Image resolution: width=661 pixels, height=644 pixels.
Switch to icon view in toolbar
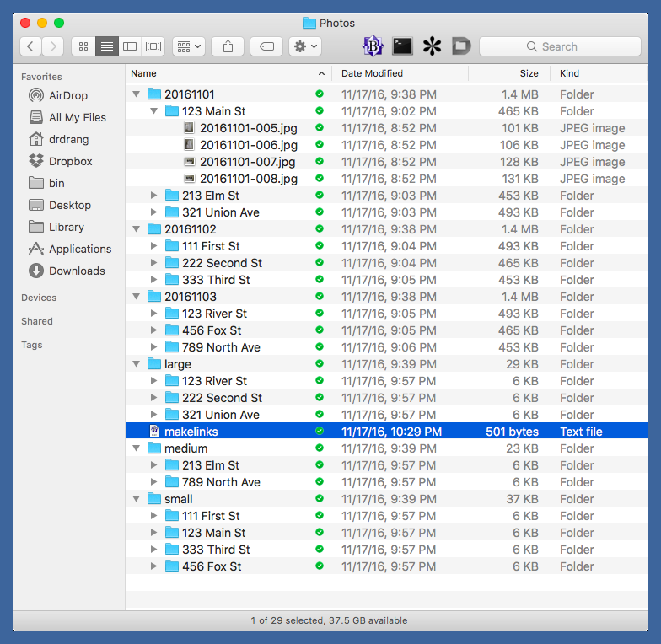tap(83, 46)
